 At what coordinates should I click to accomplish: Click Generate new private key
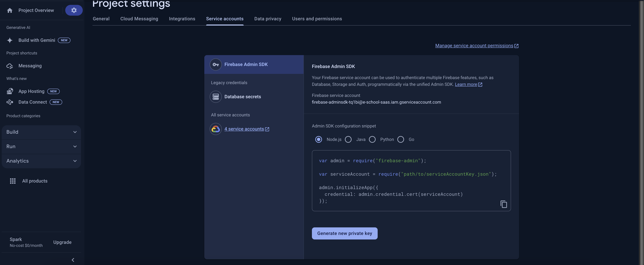point(345,233)
